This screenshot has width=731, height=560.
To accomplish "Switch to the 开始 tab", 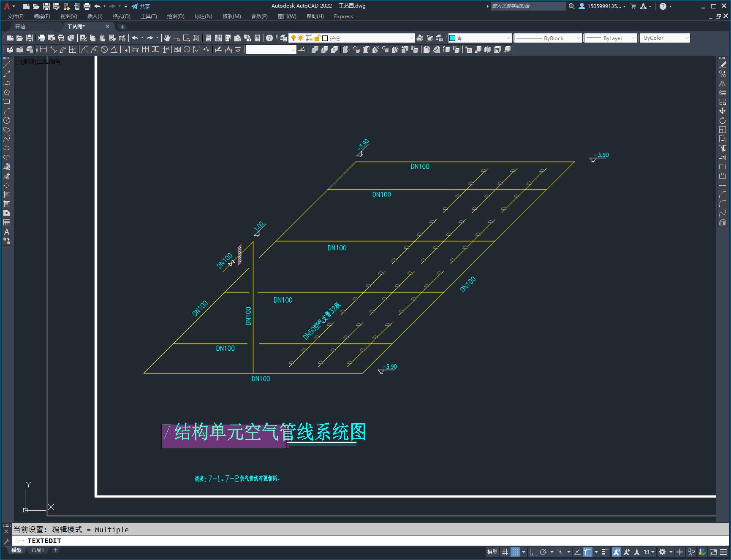I will [20, 27].
